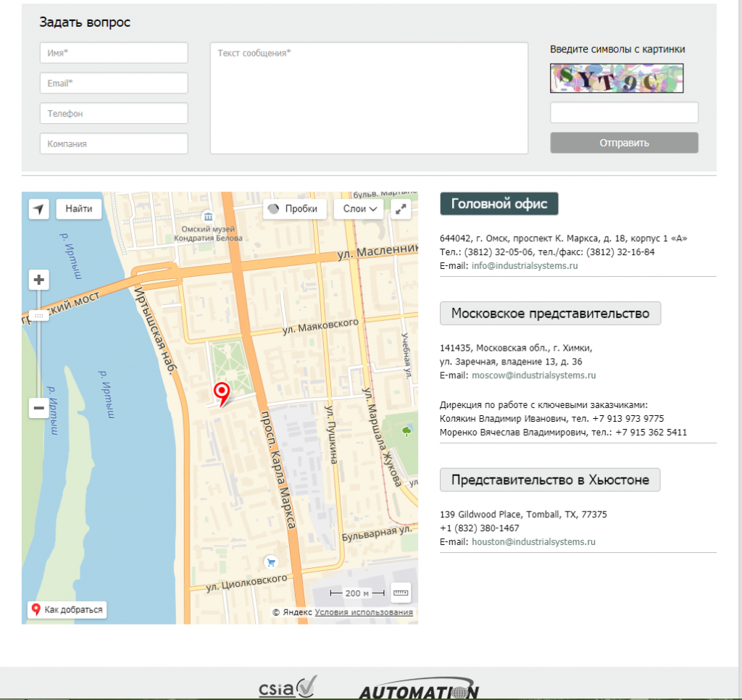742x700 pixels.
Task: Switch to Московское представительство tab
Action: point(550,313)
